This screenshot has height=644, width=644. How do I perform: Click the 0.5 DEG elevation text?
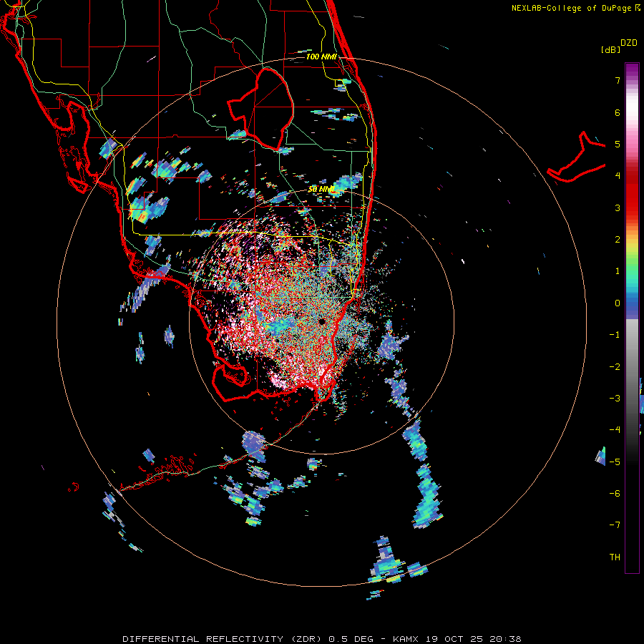351,639
